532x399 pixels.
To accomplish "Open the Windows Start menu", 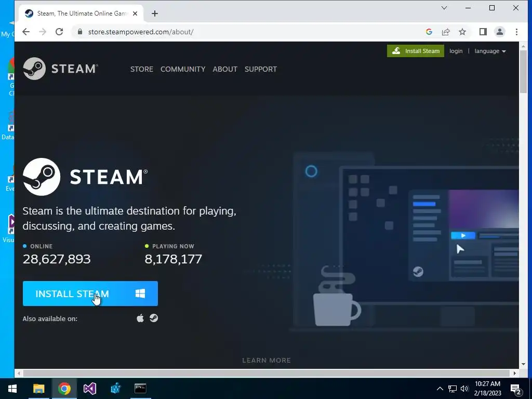I will point(12,389).
